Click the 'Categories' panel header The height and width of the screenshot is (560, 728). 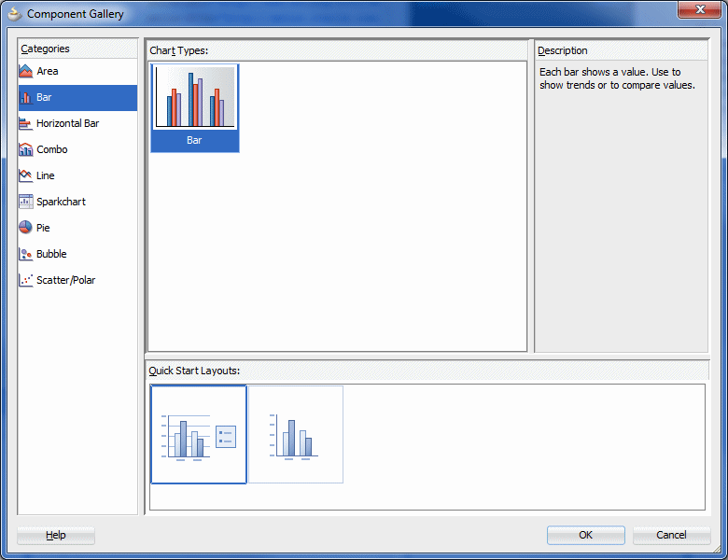pyautogui.click(x=45, y=49)
